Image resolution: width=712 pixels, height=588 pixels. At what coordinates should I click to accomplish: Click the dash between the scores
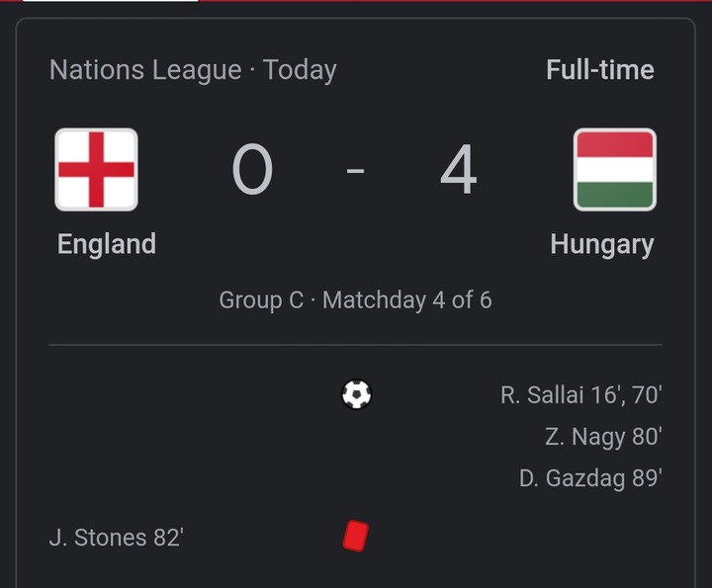355,171
